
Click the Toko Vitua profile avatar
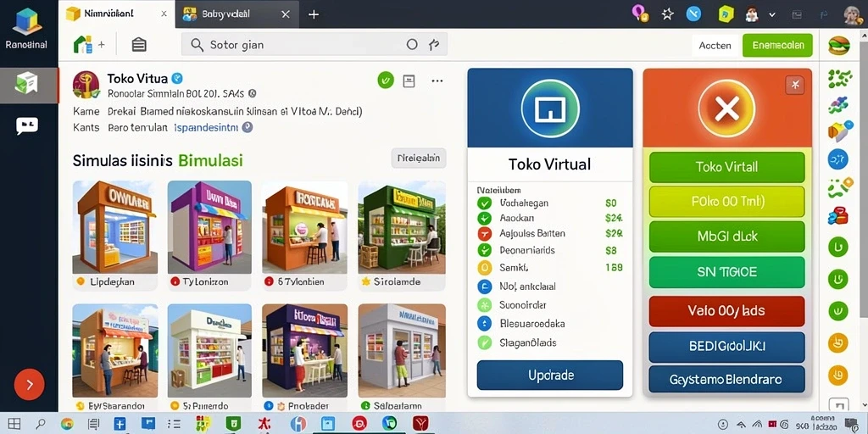(x=86, y=85)
